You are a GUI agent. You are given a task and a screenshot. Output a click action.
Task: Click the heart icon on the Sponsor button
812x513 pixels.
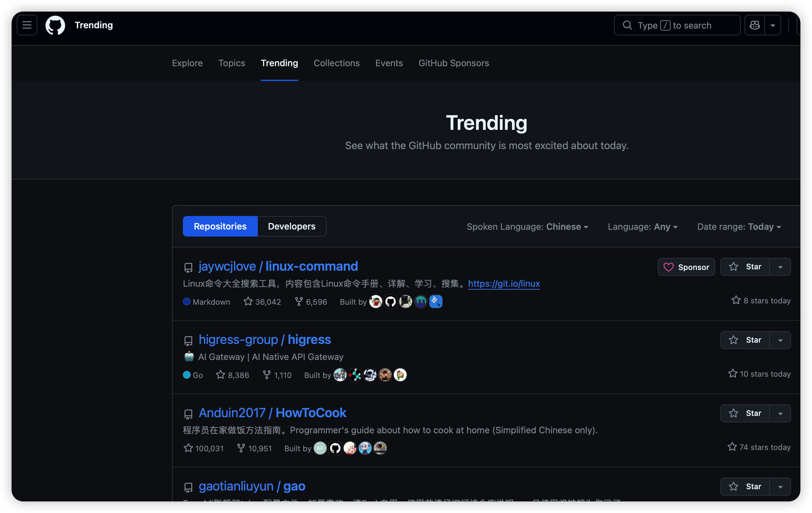click(x=668, y=267)
